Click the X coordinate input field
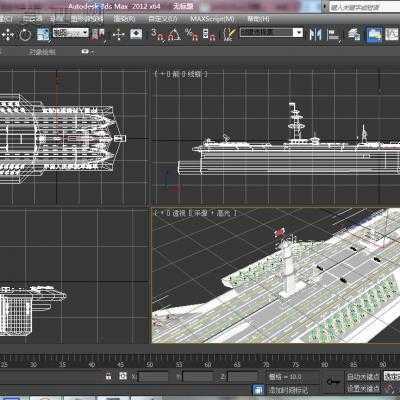 [x=153, y=377]
